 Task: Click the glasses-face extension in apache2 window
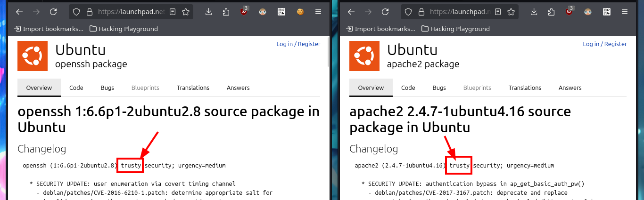tap(588, 12)
